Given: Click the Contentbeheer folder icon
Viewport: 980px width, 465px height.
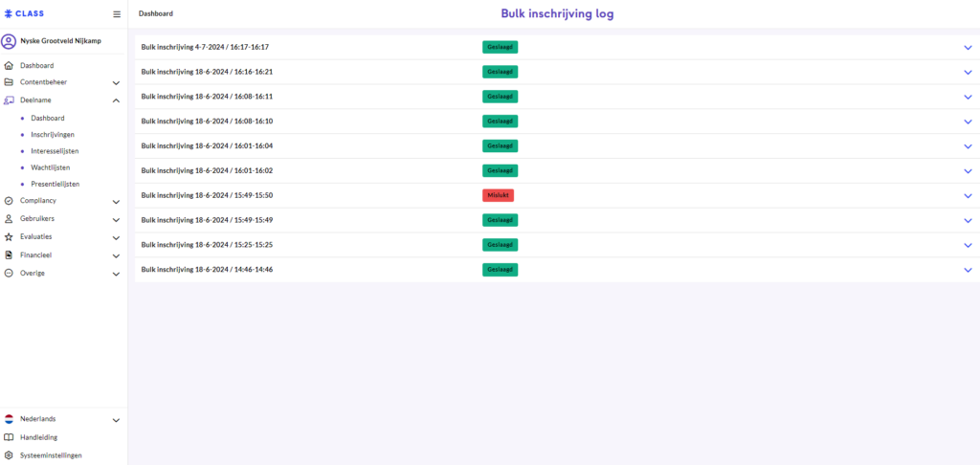Looking at the screenshot, I should [x=9, y=82].
